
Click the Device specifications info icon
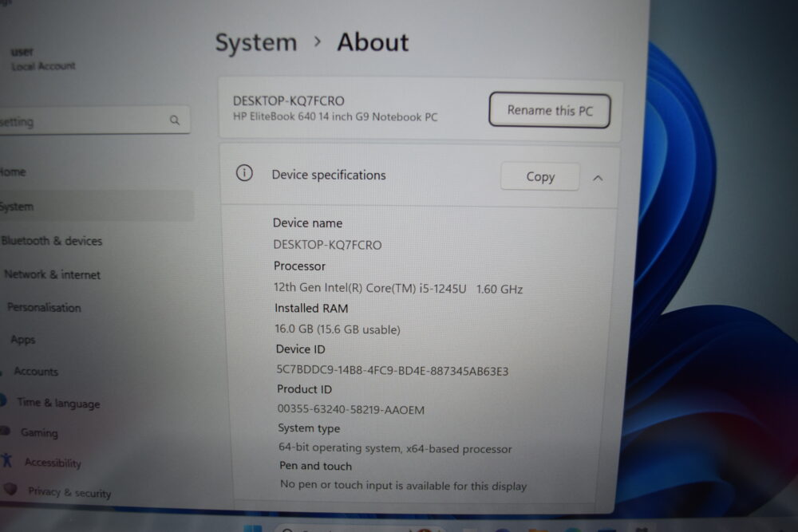click(x=244, y=173)
